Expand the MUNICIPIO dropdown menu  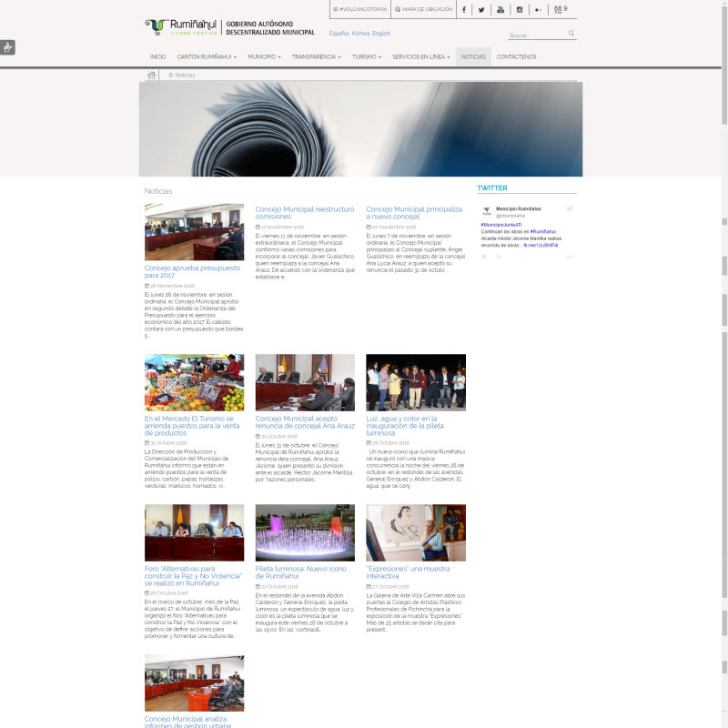coord(264,56)
